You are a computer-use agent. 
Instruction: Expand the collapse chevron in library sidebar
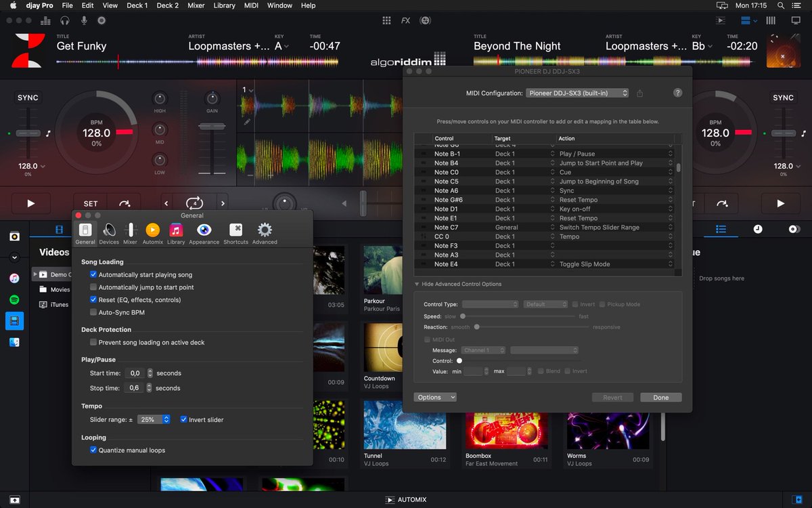(14, 257)
